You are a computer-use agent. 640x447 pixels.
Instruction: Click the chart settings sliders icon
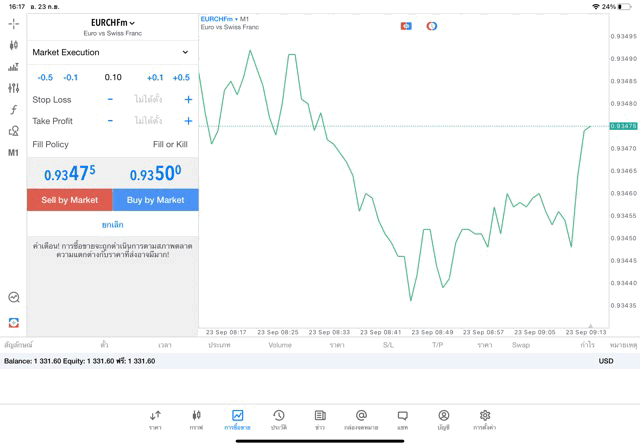click(x=13, y=88)
